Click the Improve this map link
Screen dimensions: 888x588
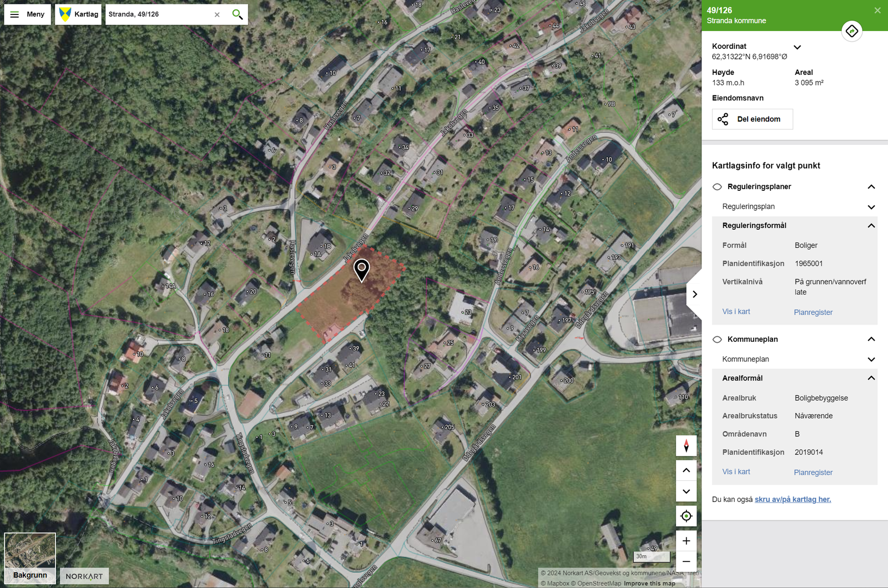649,584
